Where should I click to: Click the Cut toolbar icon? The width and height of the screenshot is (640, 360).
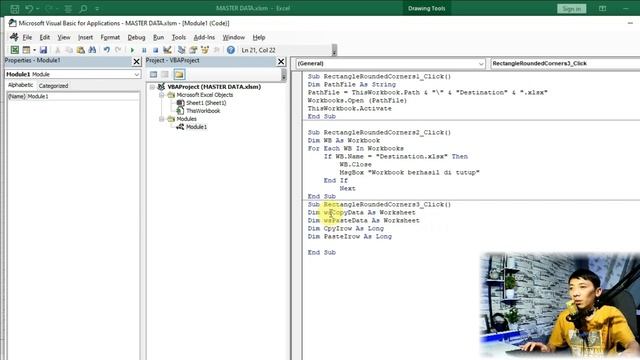point(58,50)
